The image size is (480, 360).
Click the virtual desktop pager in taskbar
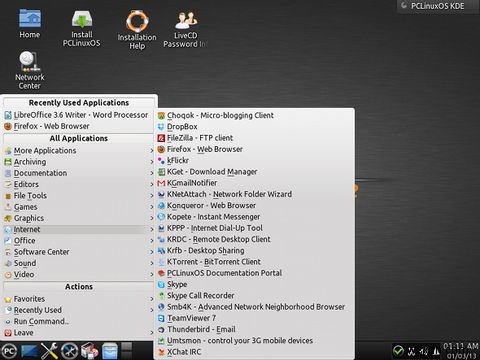(x=127, y=351)
